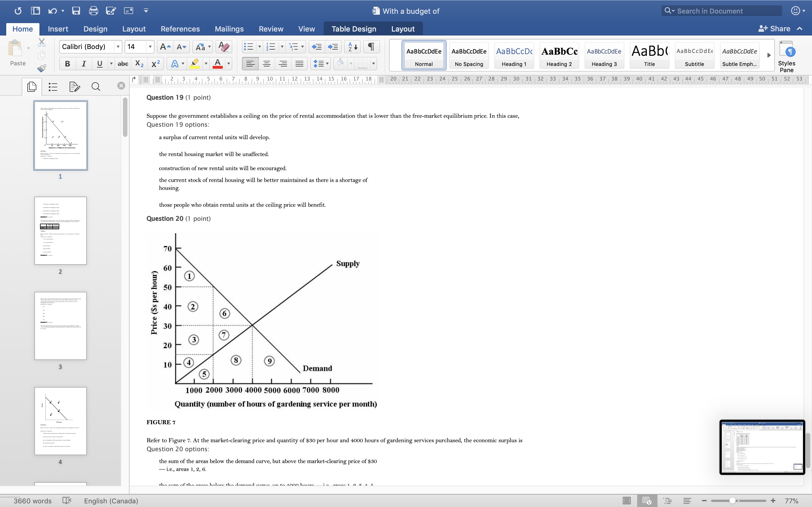Viewport: 812px width, 507px height.
Task: Open the font size dropdown arrow
Action: pos(150,46)
